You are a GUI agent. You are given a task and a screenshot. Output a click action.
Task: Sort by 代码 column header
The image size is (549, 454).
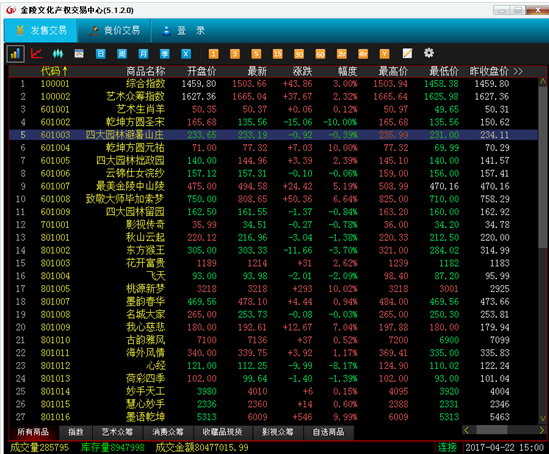click(x=54, y=71)
